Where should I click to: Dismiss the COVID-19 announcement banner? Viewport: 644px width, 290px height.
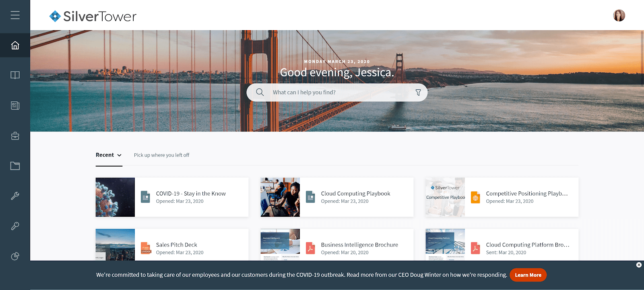pos(639,265)
